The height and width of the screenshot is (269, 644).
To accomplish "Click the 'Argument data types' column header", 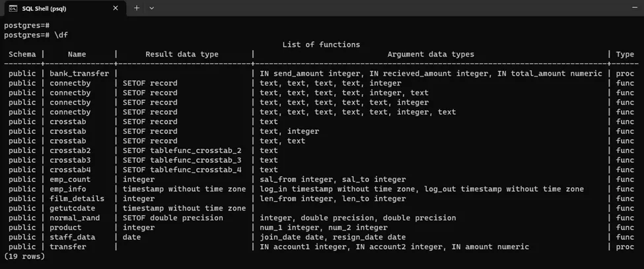I will pos(431,54).
